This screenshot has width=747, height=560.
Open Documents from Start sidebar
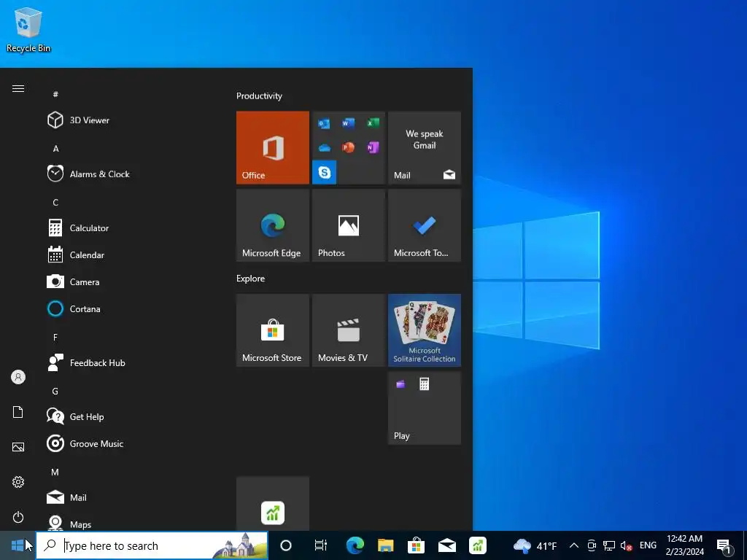pos(18,412)
